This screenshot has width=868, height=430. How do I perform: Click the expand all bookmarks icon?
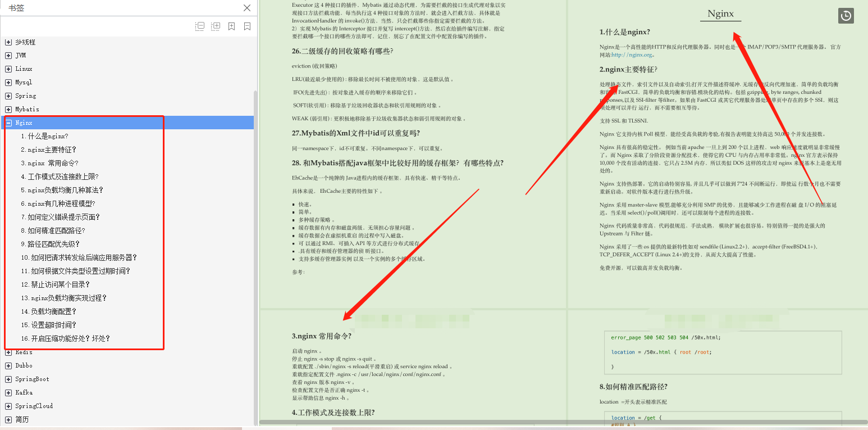coord(216,26)
